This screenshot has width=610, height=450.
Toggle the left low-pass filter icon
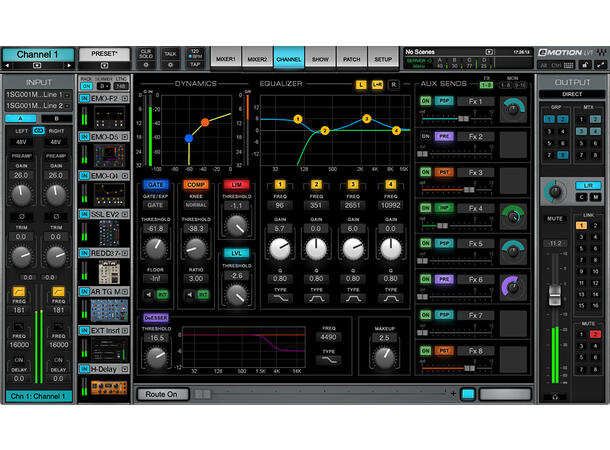(x=19, y=326)
